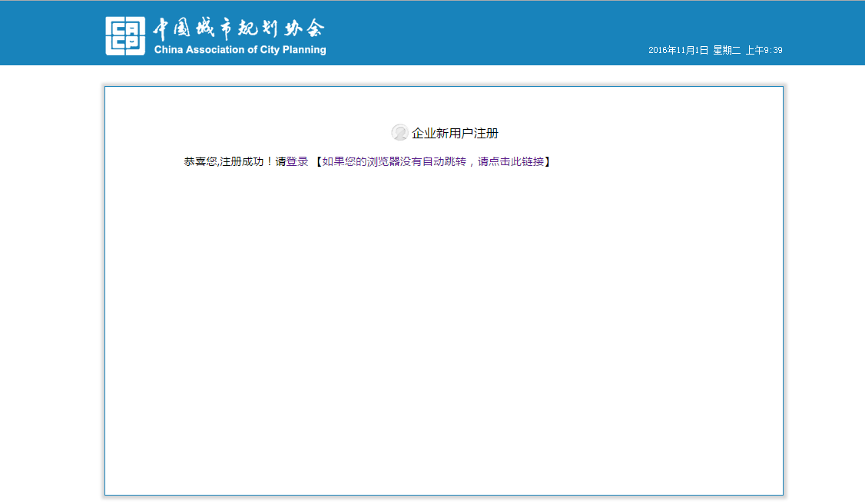
Task: Click the China Association of City Planning text
Action: pyautogui.click(x=240, y=50)
